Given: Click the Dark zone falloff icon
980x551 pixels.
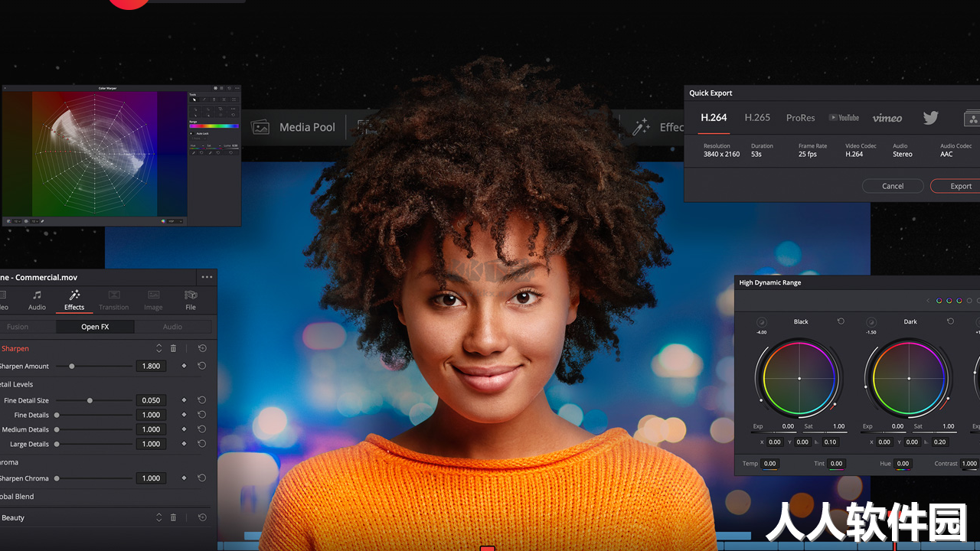Looking at the screenshot, I should [x=871, y=322].
